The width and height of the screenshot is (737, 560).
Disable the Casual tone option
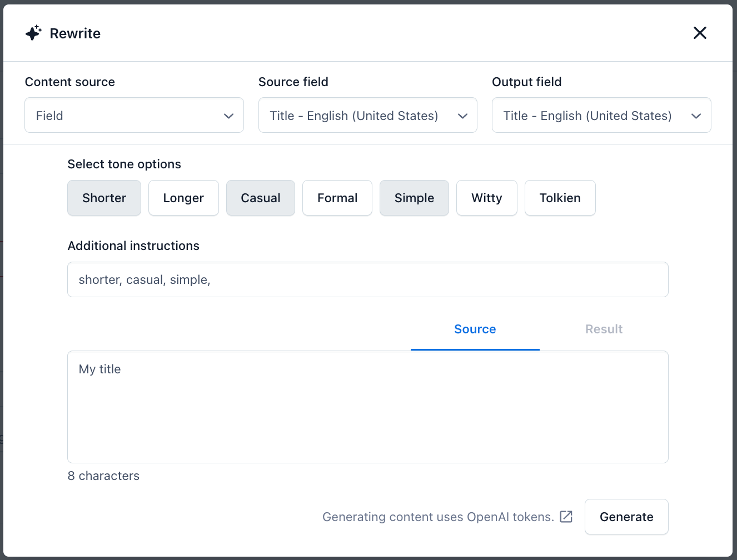[260, 198]
